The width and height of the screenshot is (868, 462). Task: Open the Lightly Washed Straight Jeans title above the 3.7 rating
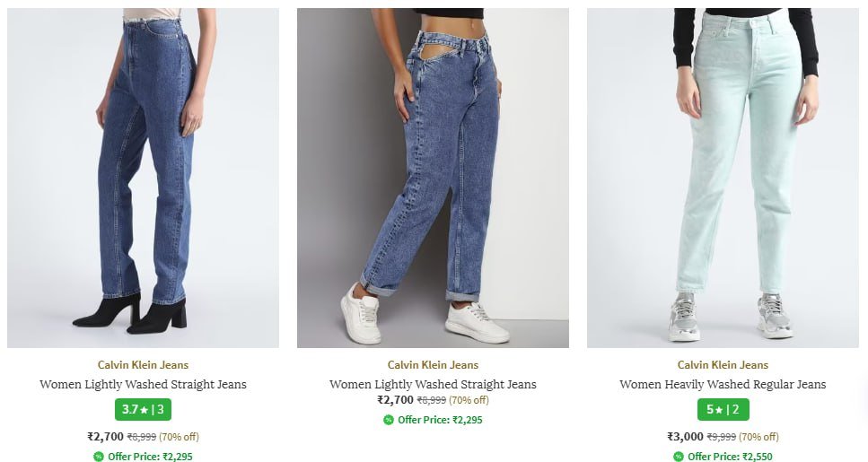(143, 385)
